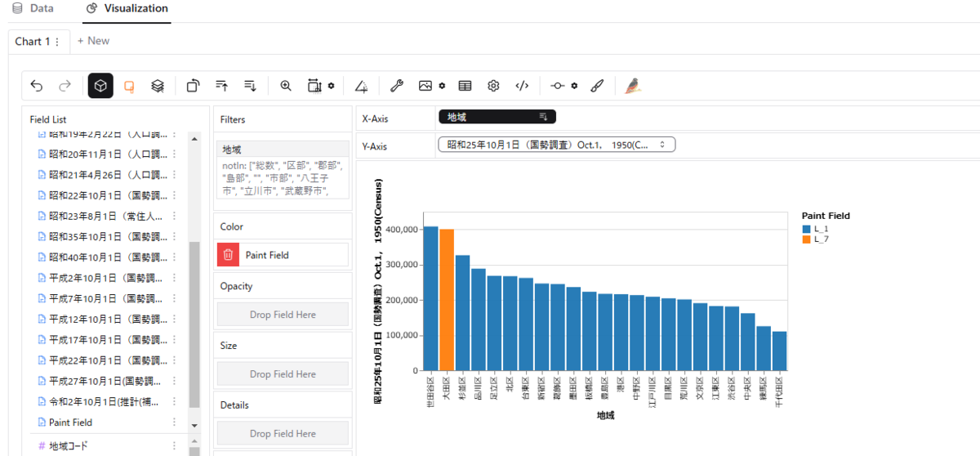Open the export code icon
The image size is (980, 456).
522,86
